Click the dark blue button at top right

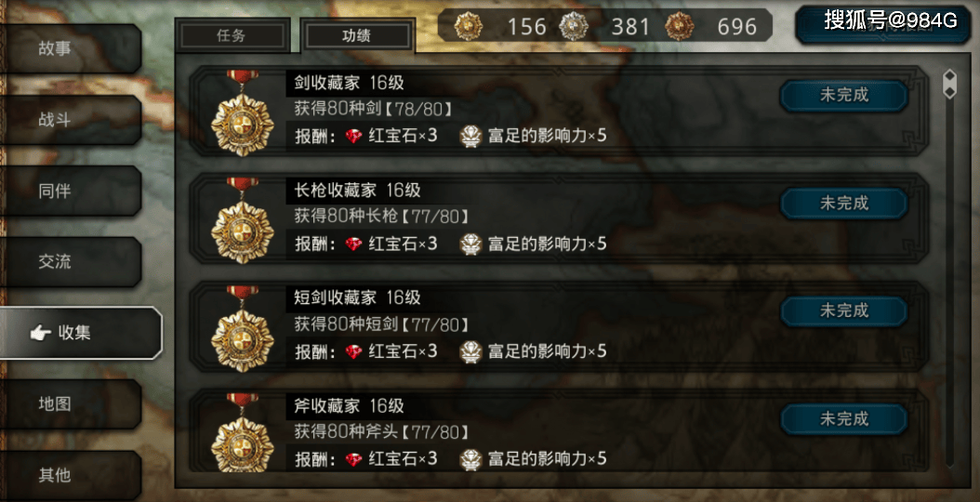coord(882,24)
